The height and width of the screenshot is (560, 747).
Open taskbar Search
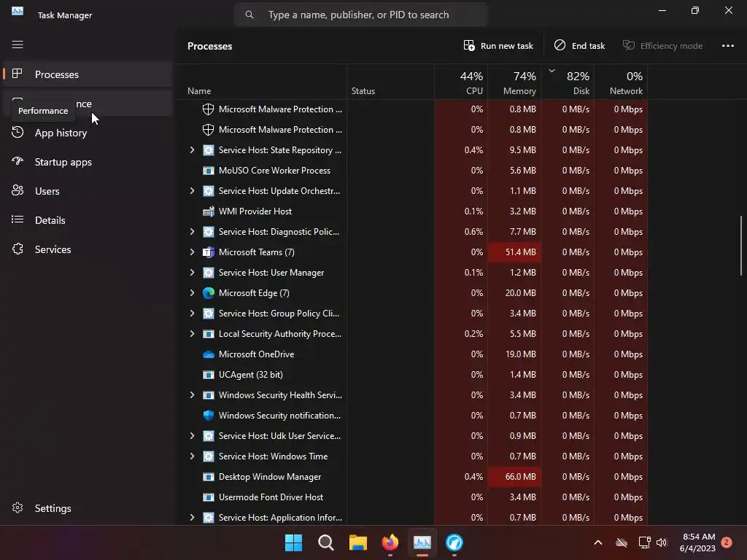[326, 542]
